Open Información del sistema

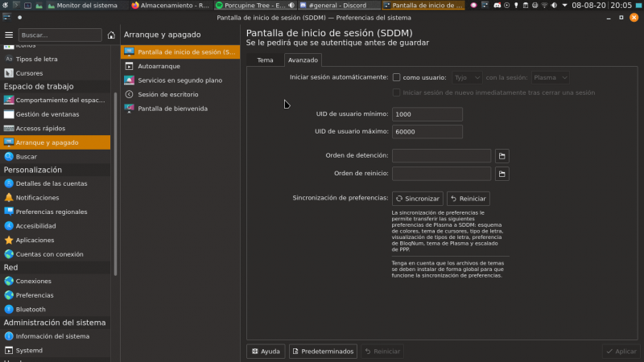tap(55, 336)
